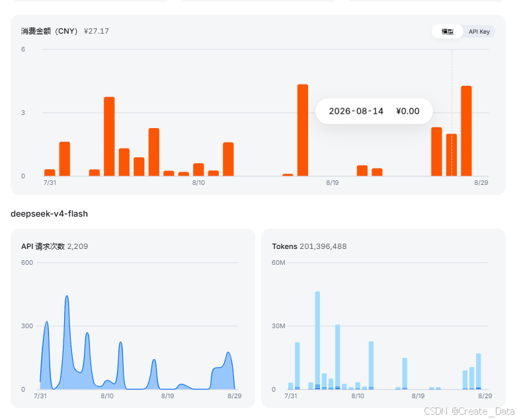517x420 pixels.
Task: Click the 8/10 label on spending chart
Action: 198,182
